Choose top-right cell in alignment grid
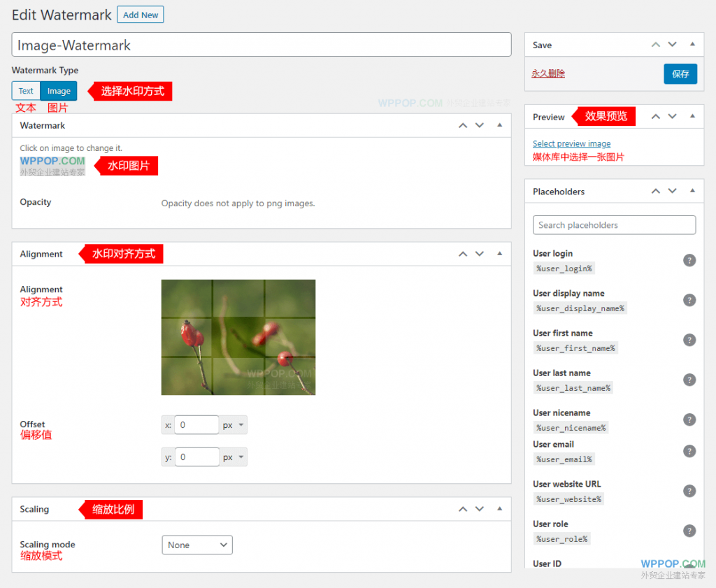The image size is (716, 588). click(289, 299)
